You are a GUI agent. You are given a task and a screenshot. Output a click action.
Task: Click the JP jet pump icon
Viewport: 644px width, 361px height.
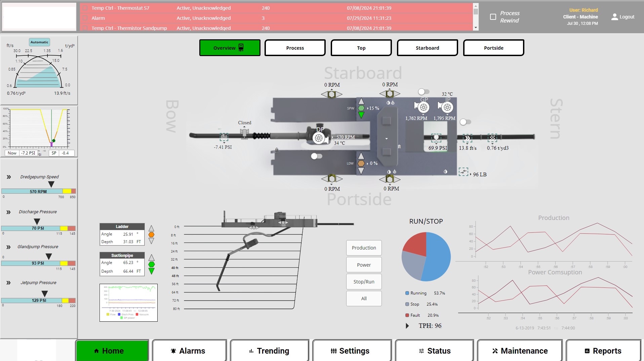tap(447, 107)
